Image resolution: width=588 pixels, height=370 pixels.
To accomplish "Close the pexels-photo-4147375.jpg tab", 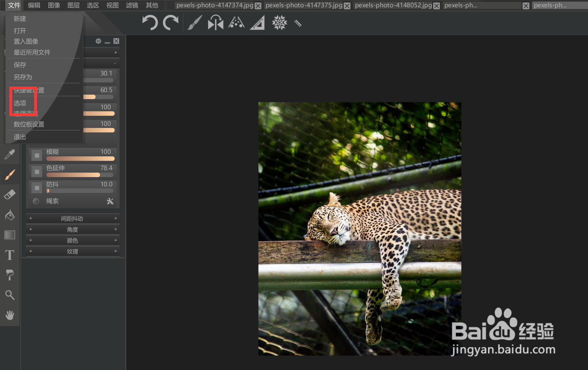I will click(x=347, y=6).
